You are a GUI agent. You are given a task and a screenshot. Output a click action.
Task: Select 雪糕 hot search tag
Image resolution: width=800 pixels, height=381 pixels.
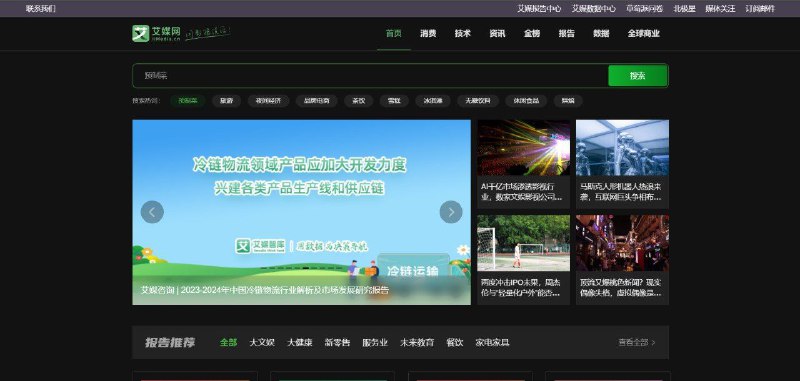(394, 101)
